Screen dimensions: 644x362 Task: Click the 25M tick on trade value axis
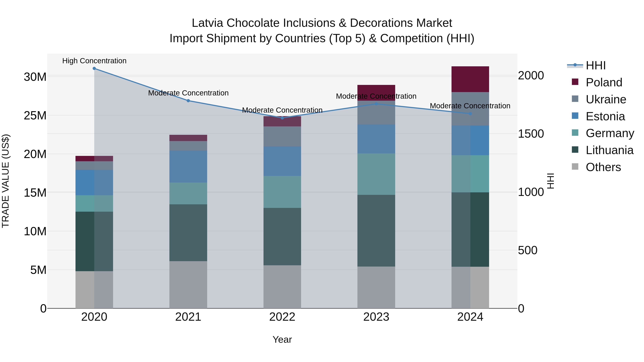point(35,116)
